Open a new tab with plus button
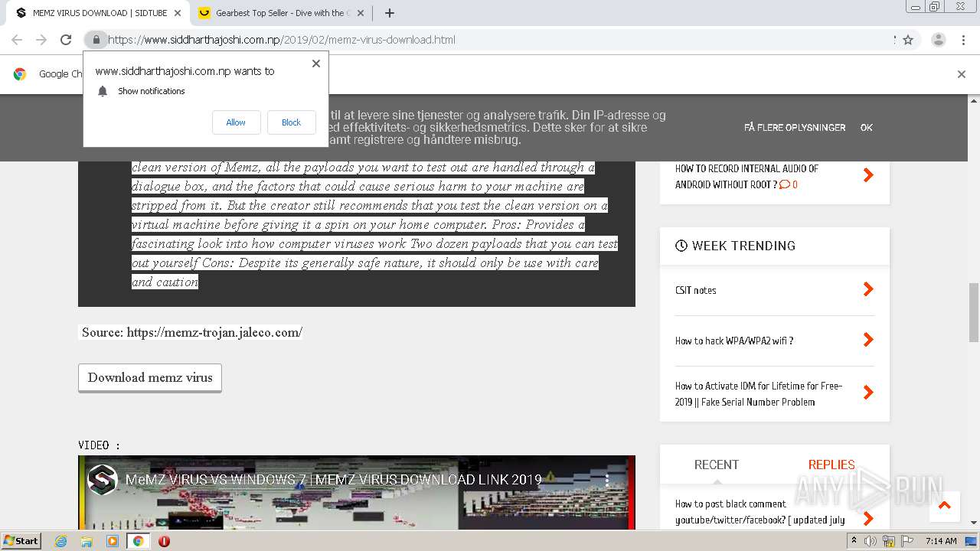 (390, 13)
